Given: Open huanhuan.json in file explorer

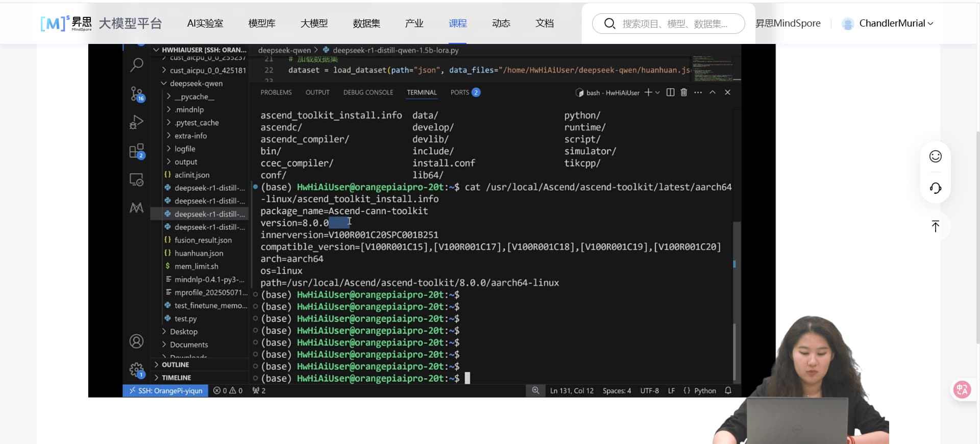Looking at the screenshot, I should coord(199,253).
